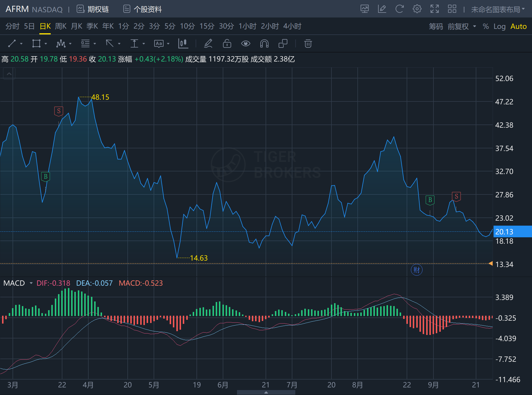The width and height of the screenshot is (532, 395).
Task: Open the 未命名图表布局 layout dropdown
Action: pyautogui.click(x=498, y=9)
